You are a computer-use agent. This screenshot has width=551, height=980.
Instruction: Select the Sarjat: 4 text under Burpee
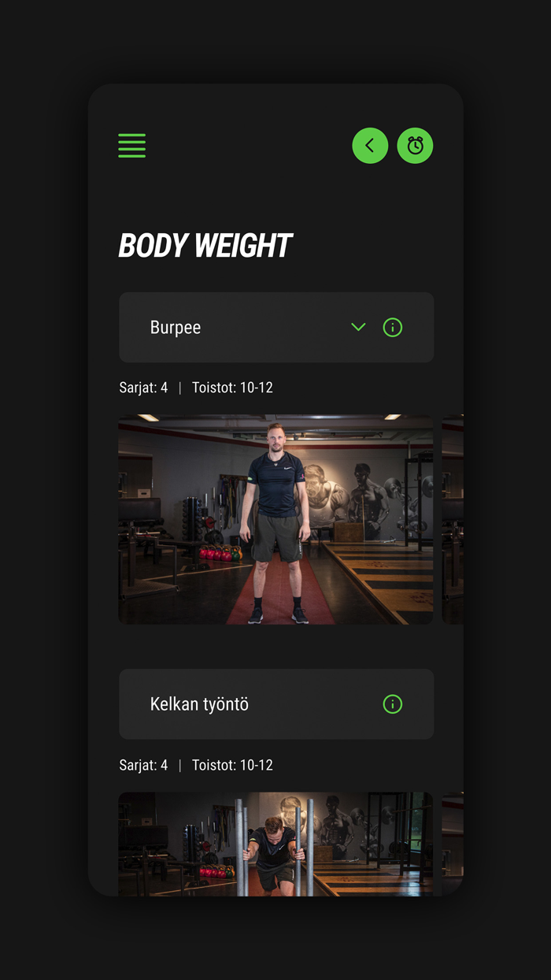[143, 388]
